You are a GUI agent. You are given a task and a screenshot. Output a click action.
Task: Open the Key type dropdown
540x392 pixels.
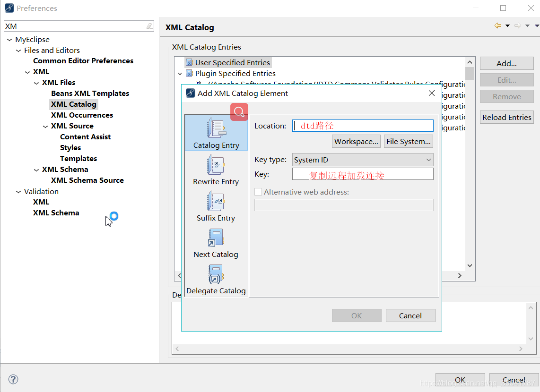coord(363,160)
